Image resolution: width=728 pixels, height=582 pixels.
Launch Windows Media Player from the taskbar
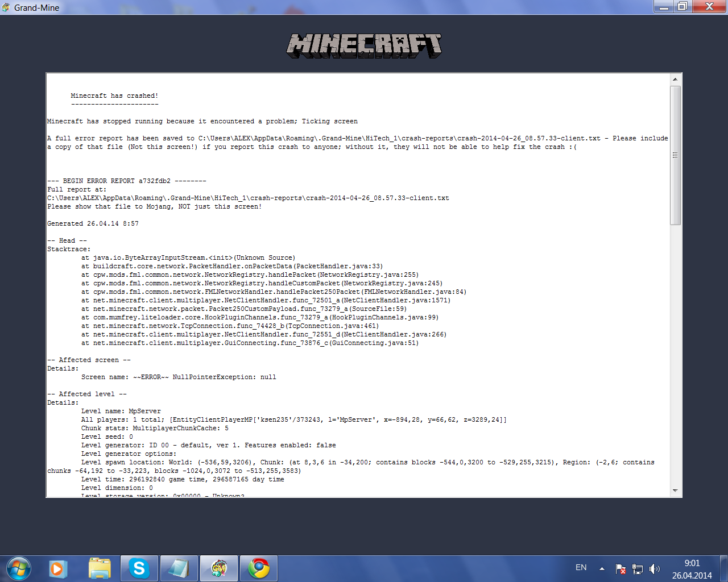[58, 568]
